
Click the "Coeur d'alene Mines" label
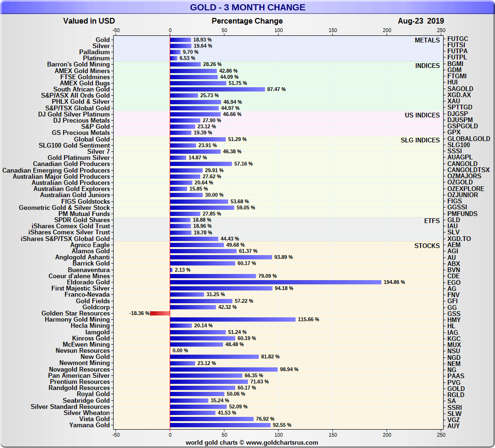coord(79,276)
